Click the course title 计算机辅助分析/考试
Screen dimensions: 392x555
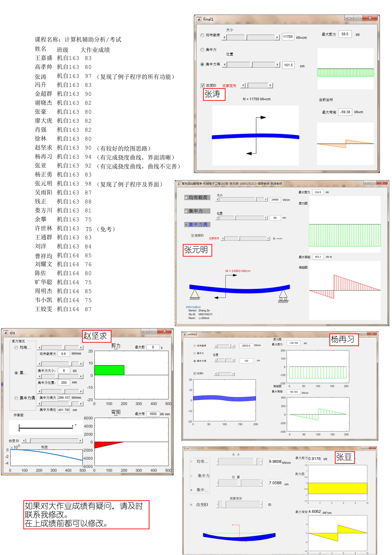[x=93, y=39]
